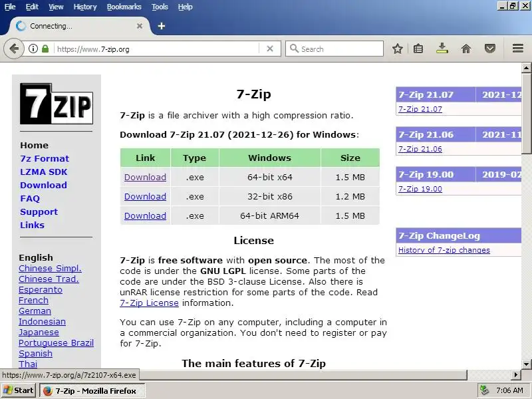Open 7-Zip 21.06 news link

tap(420, 149)
